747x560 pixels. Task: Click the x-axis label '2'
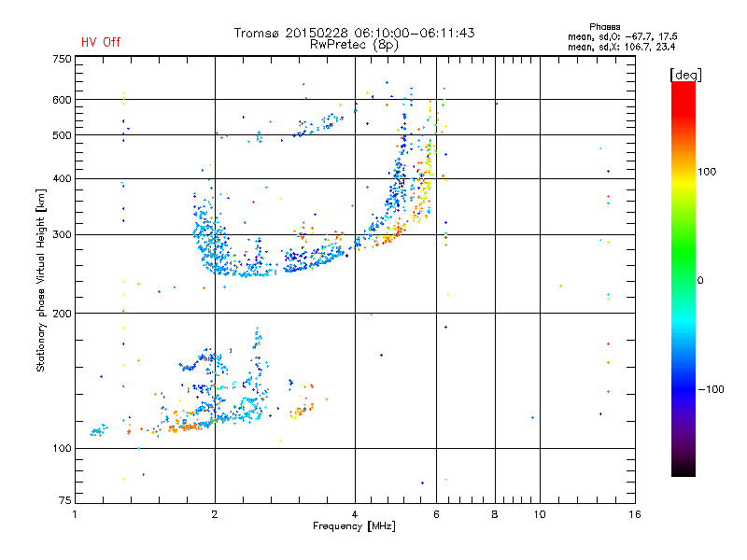pyautogui.click(x=215, y=514)
